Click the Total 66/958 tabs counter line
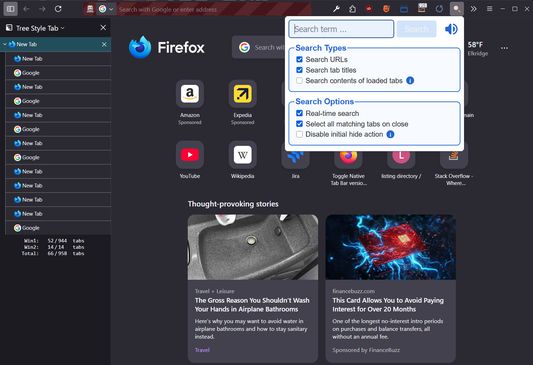Image resolution: width=533 pixels, height=365 pixels. click(x=53, y=254)
